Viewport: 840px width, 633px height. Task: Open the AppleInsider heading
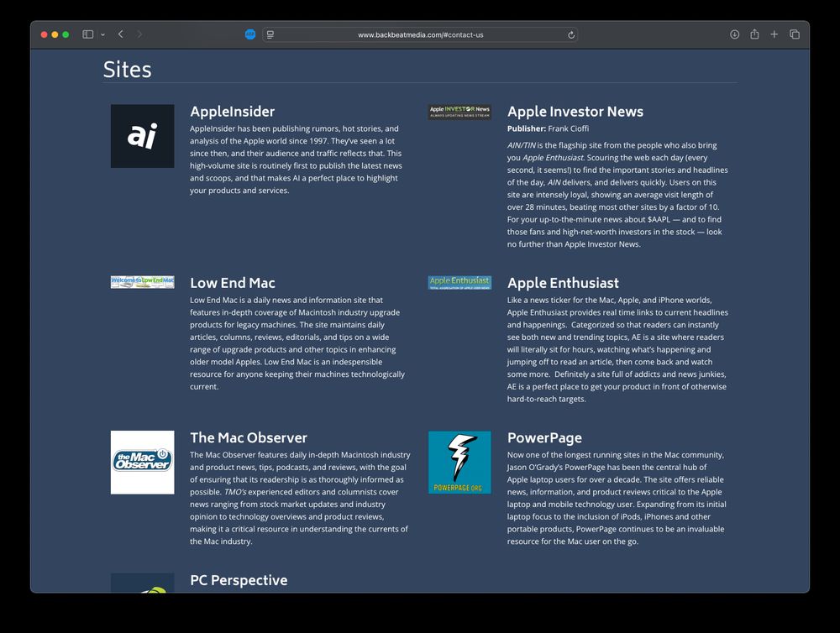[x=232, y=112]
